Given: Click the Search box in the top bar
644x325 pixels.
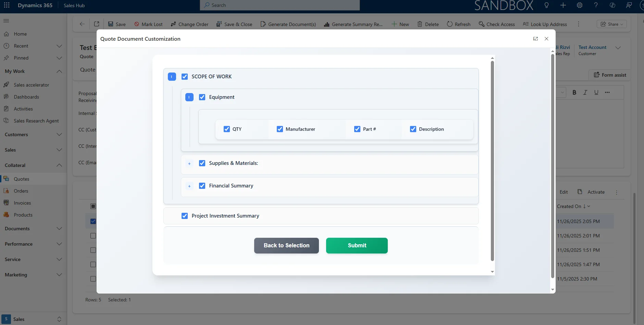Looking at the screenshot, I should pyautogui.click(x=280, y=5).
